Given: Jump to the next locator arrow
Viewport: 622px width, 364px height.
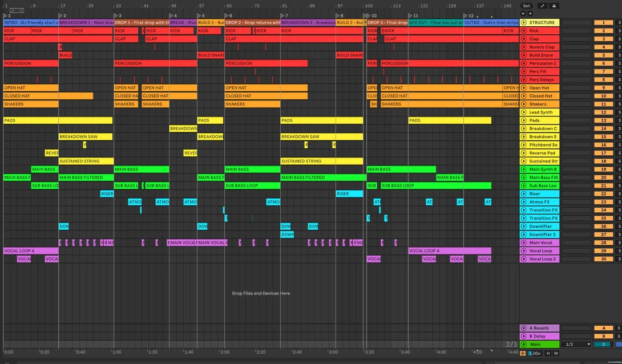Looking at the screenshot, I should (x=530, y=14).
